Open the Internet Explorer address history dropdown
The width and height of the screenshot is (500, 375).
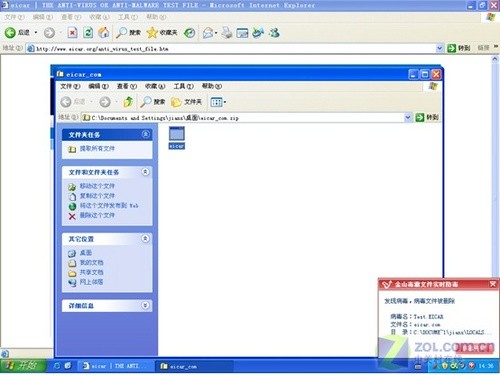(x=440, y=48)
